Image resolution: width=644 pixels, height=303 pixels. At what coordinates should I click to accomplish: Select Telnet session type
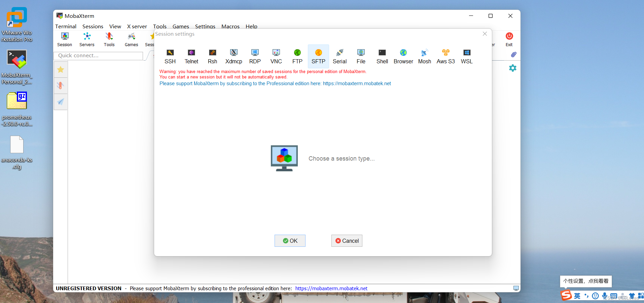pyautogui.click(x=191, y=56)
